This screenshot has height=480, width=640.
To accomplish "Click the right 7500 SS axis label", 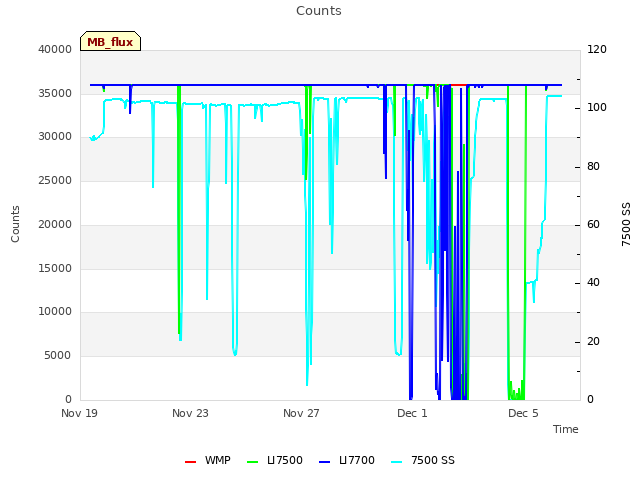I will pos(626,224).
